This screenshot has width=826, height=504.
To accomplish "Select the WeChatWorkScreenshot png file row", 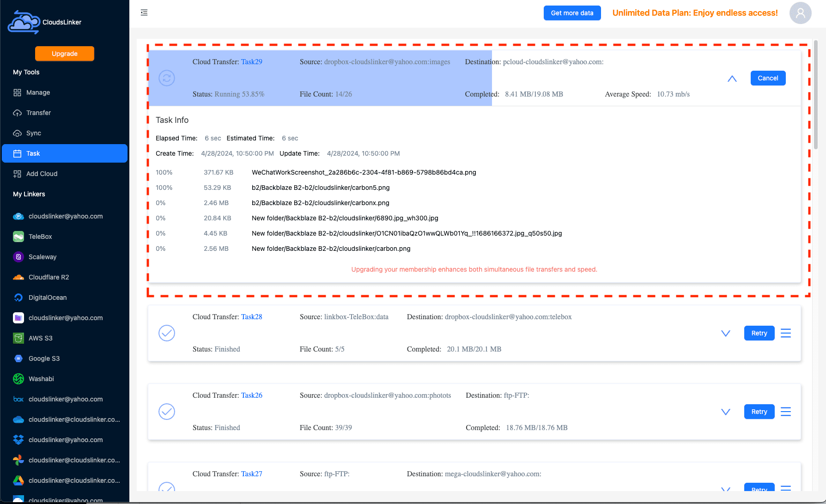I will pyautogui.click(x=474, y=172).
